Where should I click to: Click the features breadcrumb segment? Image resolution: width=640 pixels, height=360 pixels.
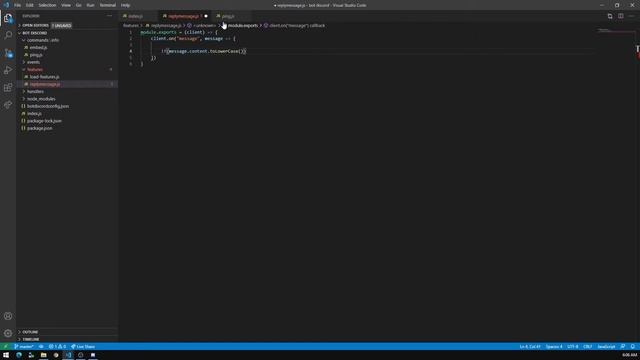[131, 25]
